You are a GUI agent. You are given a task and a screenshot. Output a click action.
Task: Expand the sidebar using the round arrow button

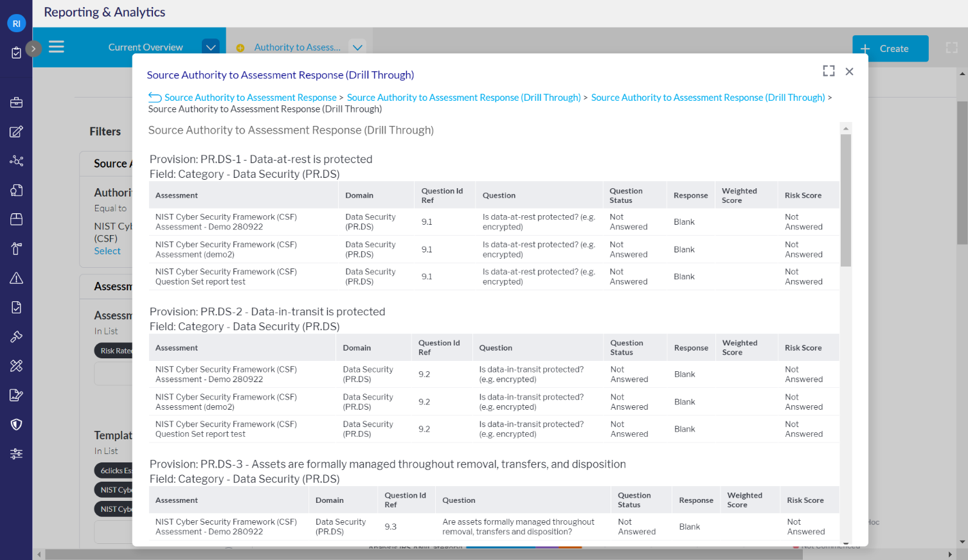click(x=33, y=48)
